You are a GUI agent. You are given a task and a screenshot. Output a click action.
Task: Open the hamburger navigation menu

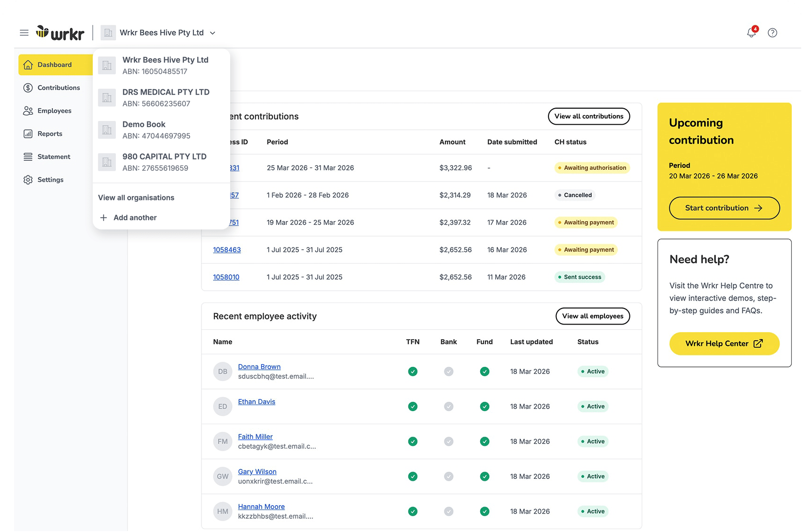(24, 32)
